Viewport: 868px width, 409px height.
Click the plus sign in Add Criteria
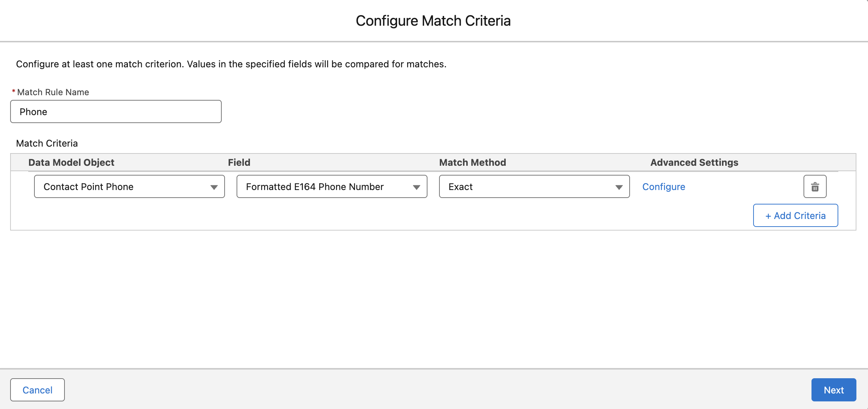768,216
